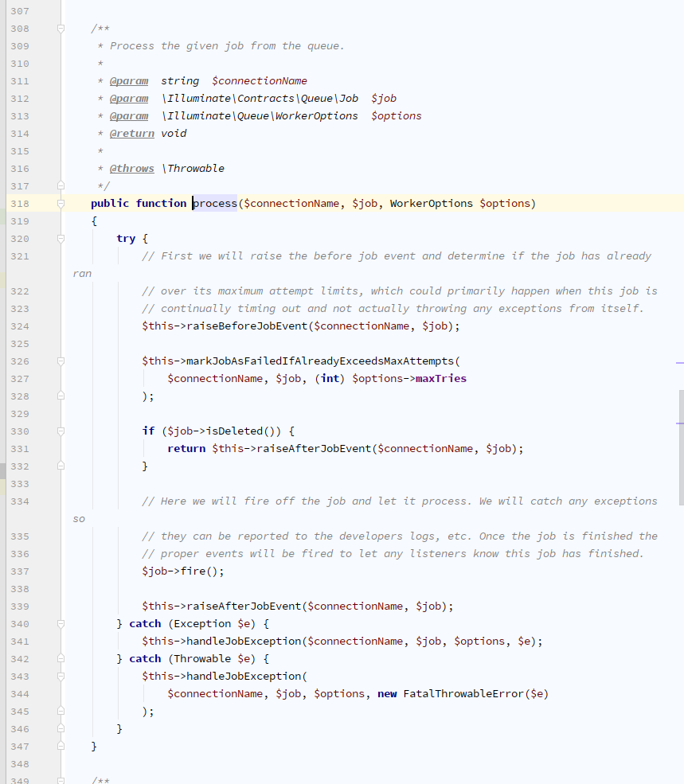Click '@param' tag on line 311
Viewport: 684px width, 784px height.
129,81
